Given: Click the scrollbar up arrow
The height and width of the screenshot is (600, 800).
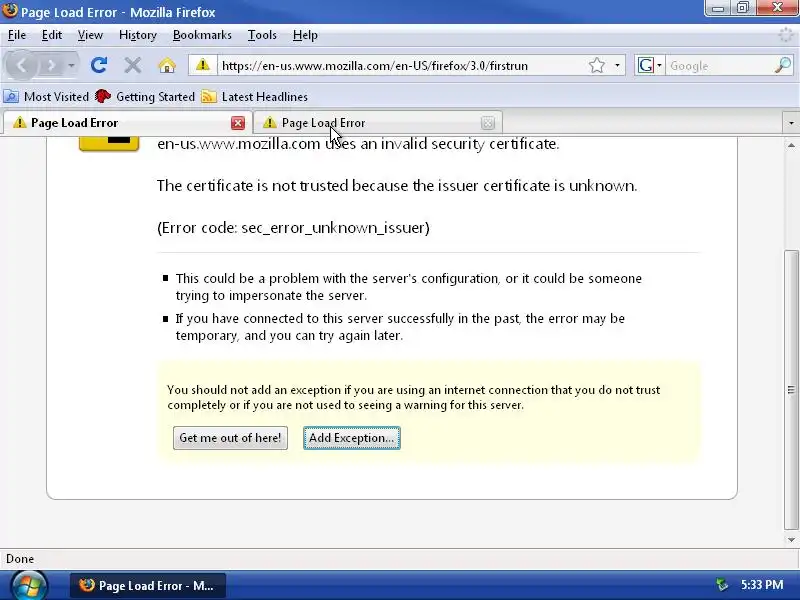Looking at the screenshot, I should pyautogui.click(x=791, y=145).
